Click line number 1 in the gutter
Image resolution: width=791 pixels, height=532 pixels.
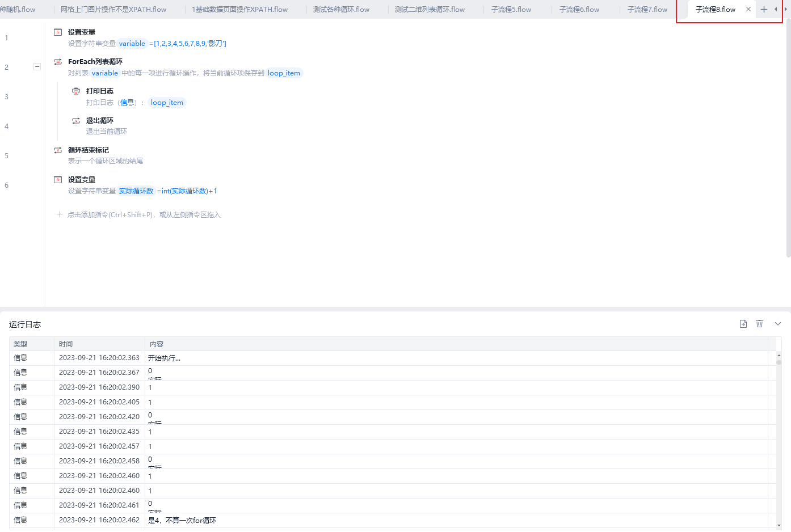[6, 38]
